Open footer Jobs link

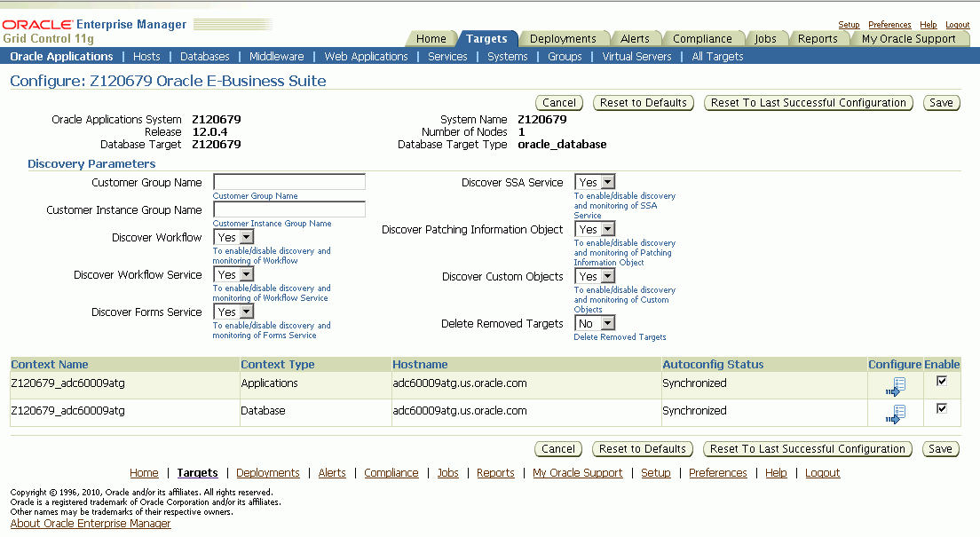pyautogui.click(x=447, y=472)
